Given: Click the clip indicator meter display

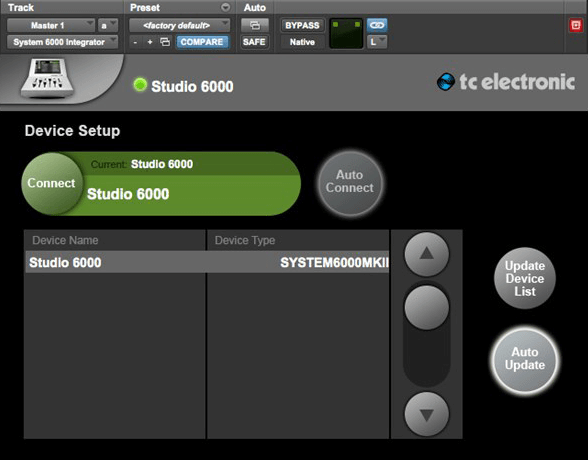Looking at the screenshot, I should 346,33.
